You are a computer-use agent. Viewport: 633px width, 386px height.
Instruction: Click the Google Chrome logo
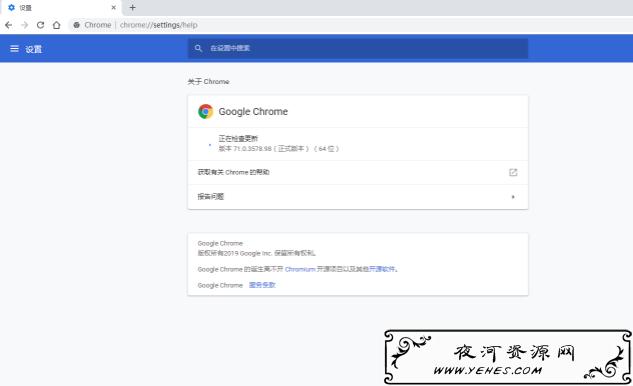205,111
